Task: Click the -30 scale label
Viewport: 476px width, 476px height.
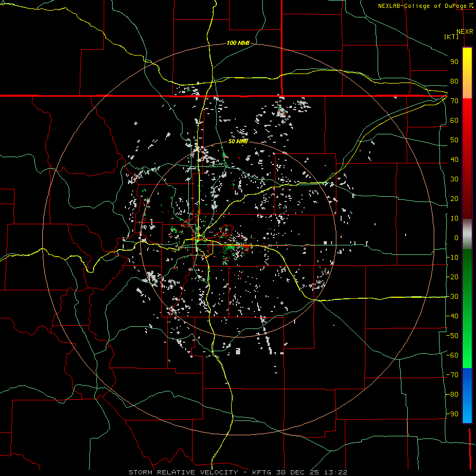Action: click(x=452, y=297)
